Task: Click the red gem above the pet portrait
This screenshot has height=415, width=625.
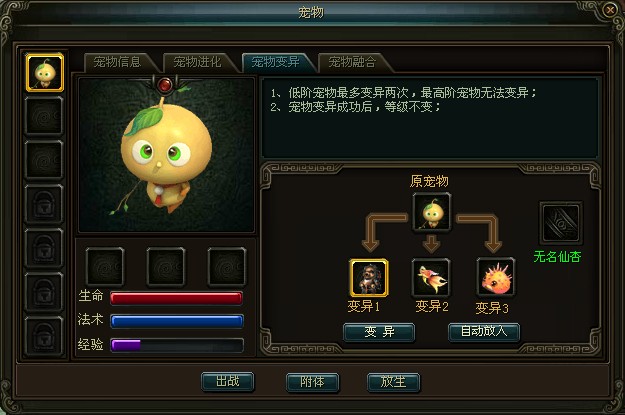Action: (165, 85)
